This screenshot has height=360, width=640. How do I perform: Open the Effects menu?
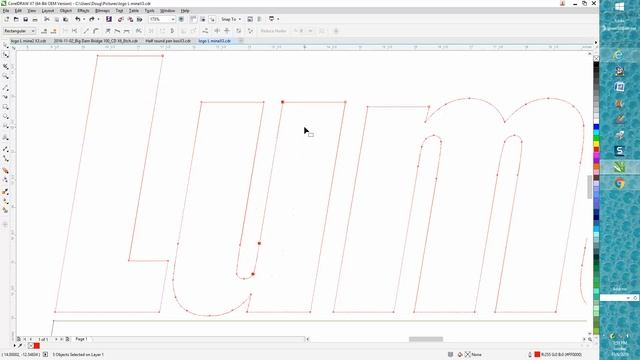(x=83, y=11)
